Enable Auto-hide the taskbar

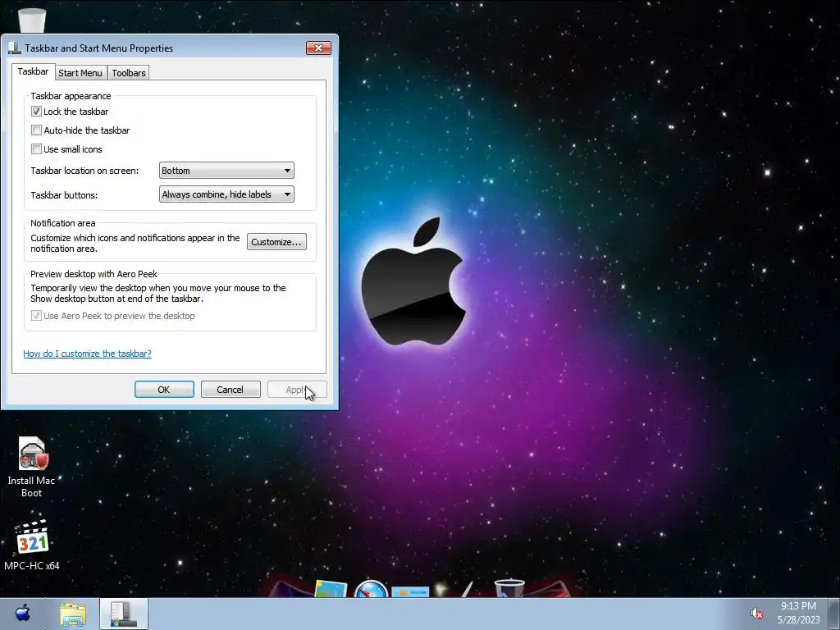(36, 130)
